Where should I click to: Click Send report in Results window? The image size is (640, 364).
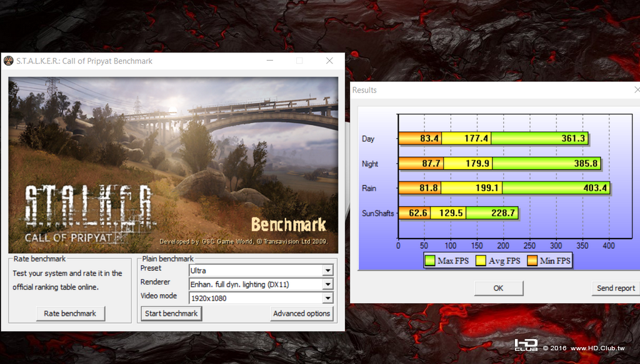click(616, 288)
